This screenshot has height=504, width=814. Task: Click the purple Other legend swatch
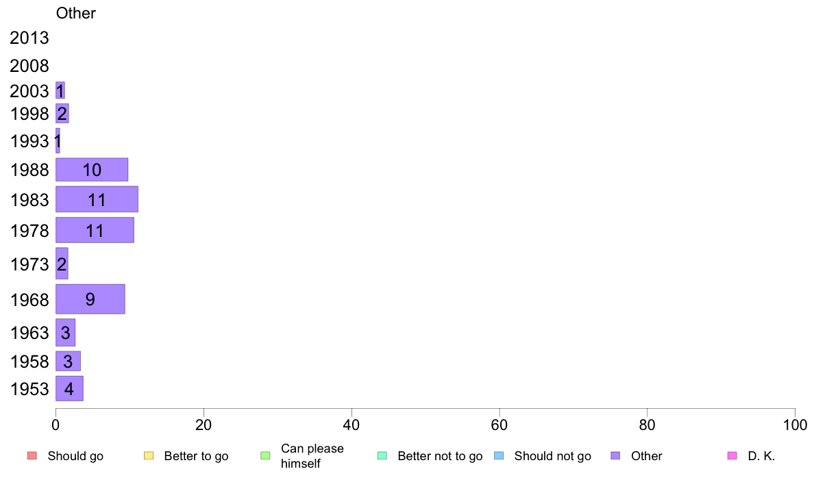616,456
